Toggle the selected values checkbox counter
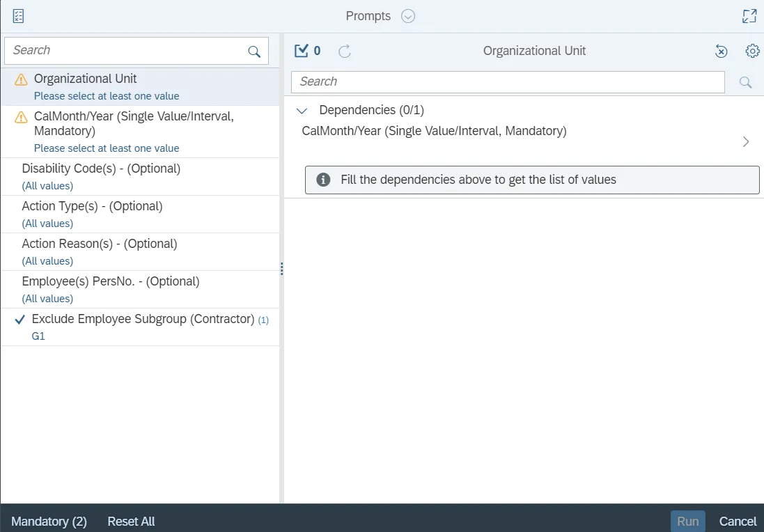 tap(307, 51)
